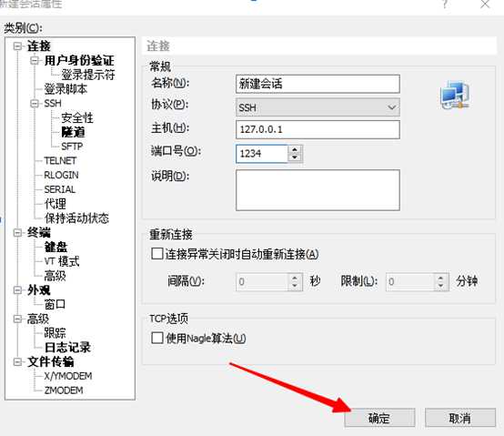The image size is (504, 436).
Task: Increase 间隔 seconds spinner value
Action: tap(295, 278)
